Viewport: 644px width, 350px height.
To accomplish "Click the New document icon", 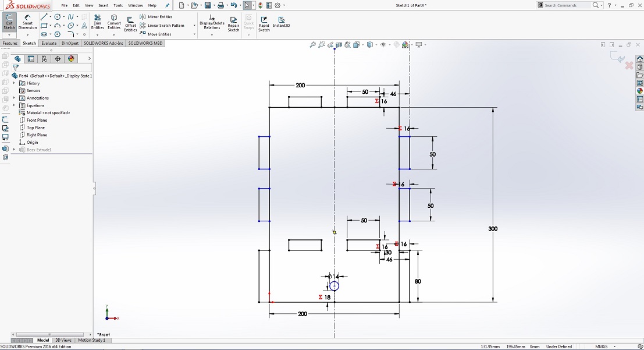I will click(x=182, y=5).
